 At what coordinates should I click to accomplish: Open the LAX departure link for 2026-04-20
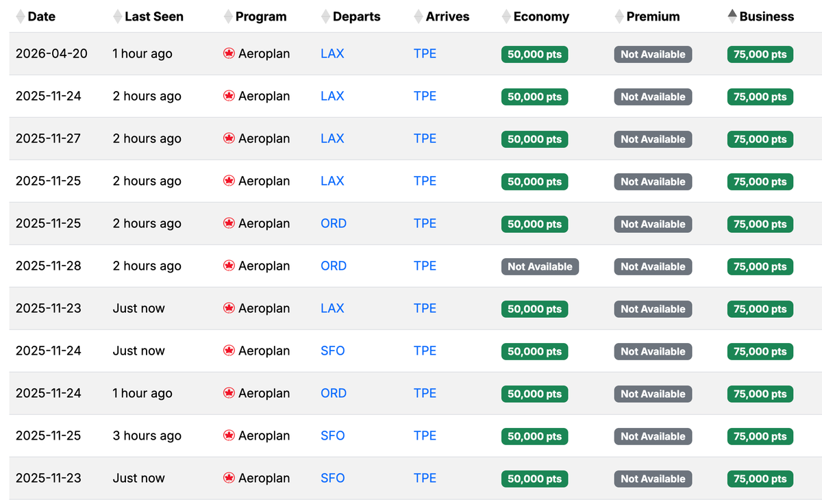coord(332,53)
